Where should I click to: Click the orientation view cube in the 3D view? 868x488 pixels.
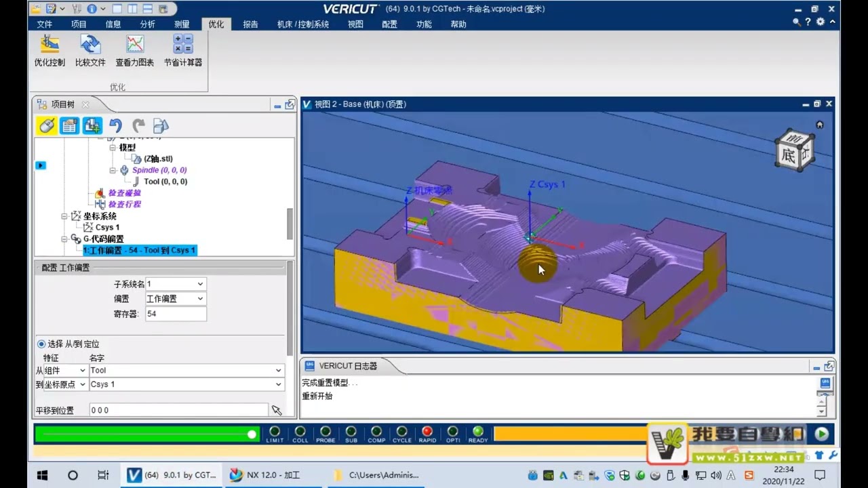794,150
